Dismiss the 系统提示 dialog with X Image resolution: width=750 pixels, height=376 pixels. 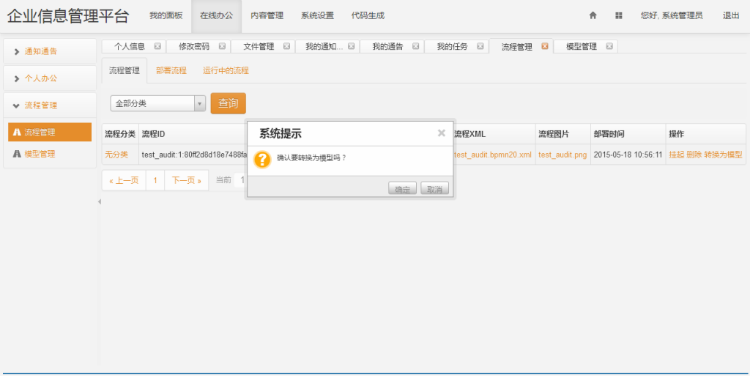441,133
